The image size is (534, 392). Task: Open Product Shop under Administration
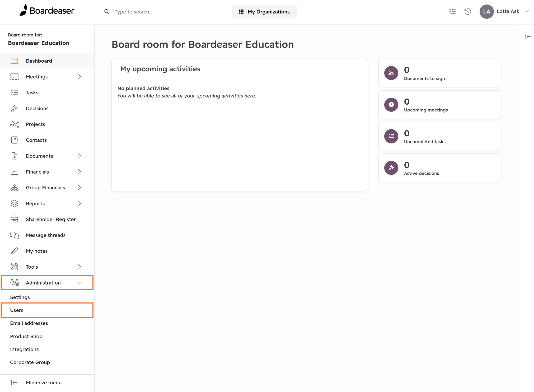26,336
